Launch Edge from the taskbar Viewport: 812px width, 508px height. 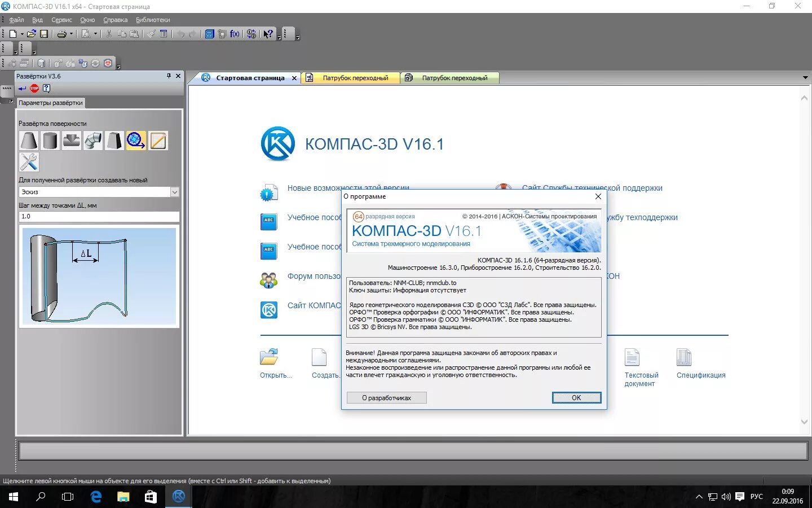click(96, 497)
